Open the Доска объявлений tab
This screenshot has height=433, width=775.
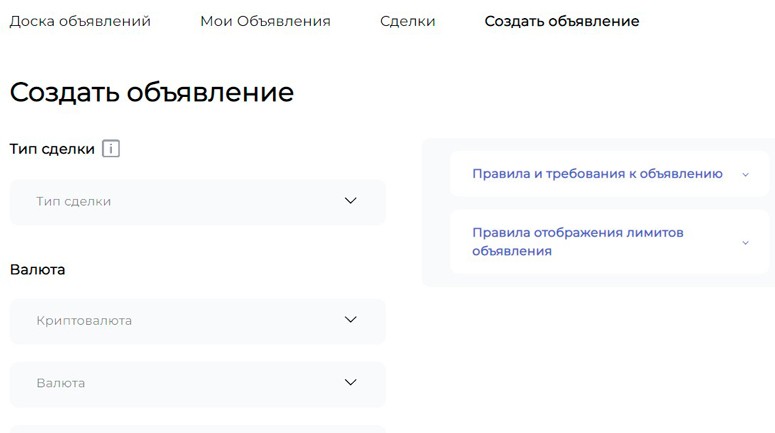[80, 21]
